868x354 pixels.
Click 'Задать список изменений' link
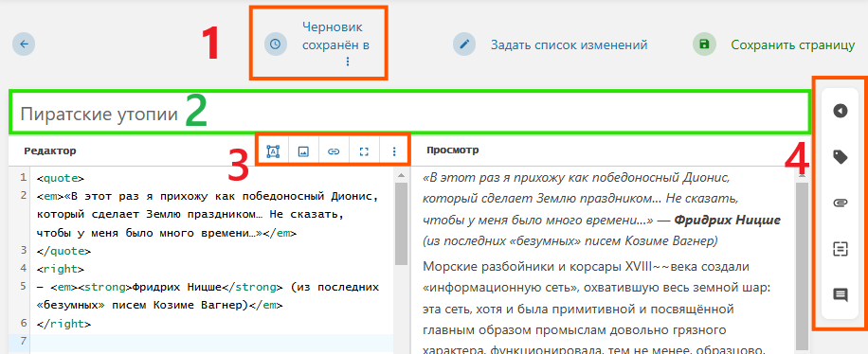570,44
